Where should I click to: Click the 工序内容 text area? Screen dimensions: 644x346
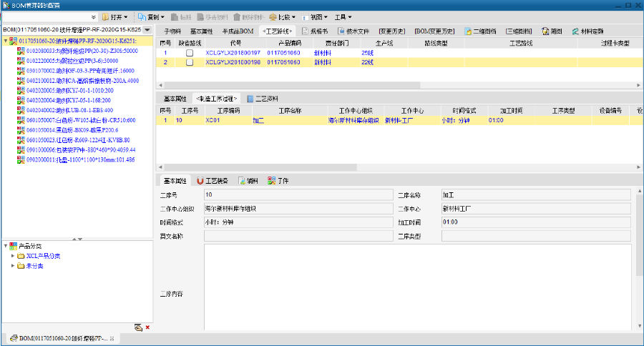coord(417,293)
